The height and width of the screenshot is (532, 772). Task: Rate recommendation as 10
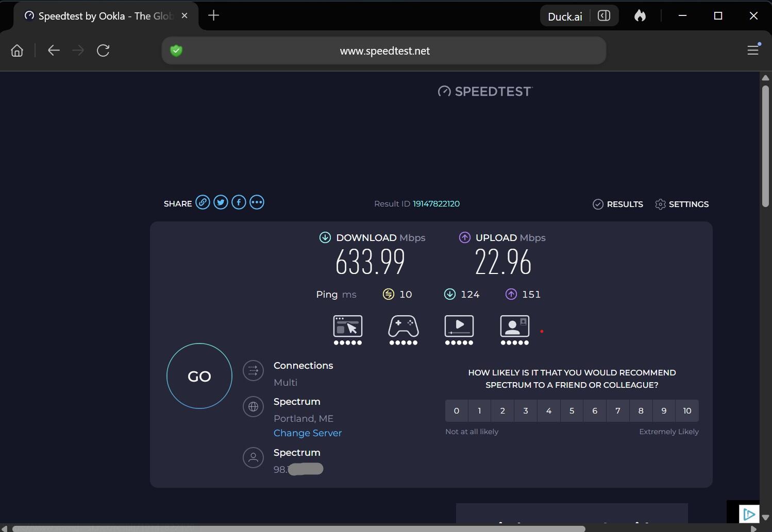[x=687, y=411]
